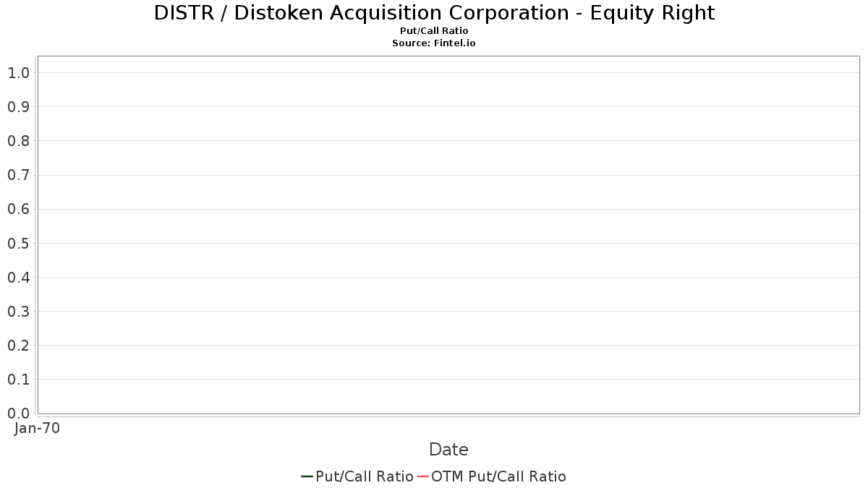868x488 pixels.
Task: Click the Date axis title
Action: tap(448, 450)
